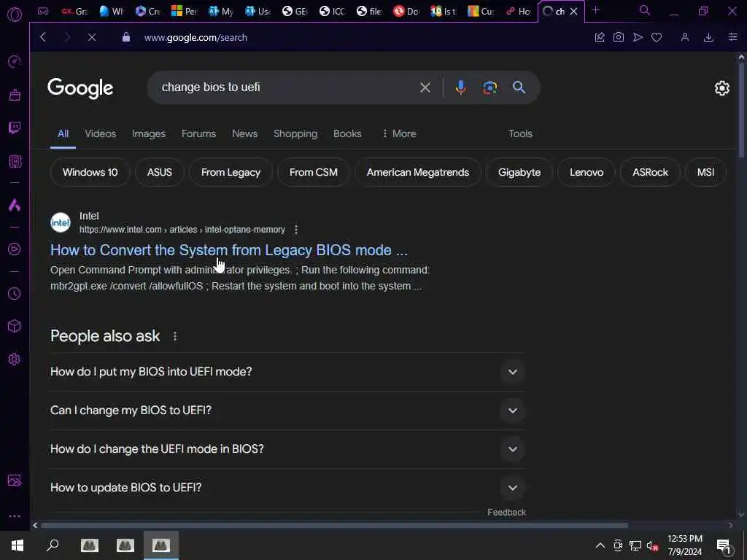Clear the Google search box
The height and width of the screenshot is (560, 747).
coord(425,87)
